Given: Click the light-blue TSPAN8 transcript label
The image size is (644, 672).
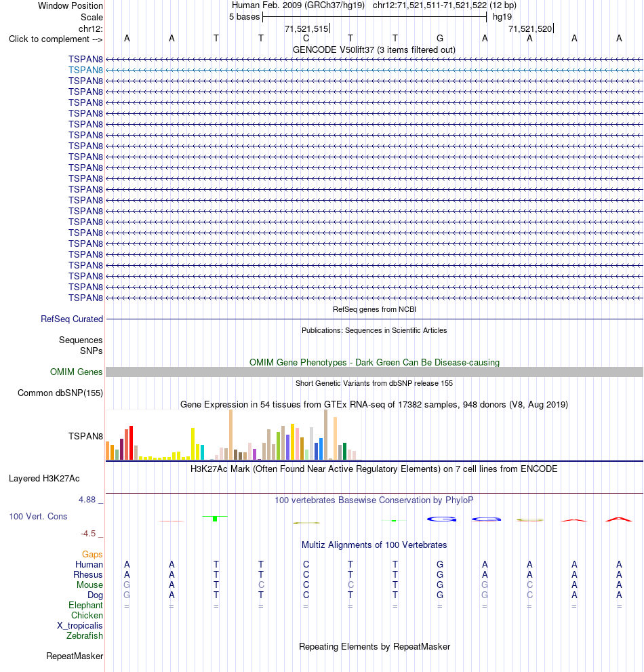Looking at the screenshot, I should coord(85,70).
